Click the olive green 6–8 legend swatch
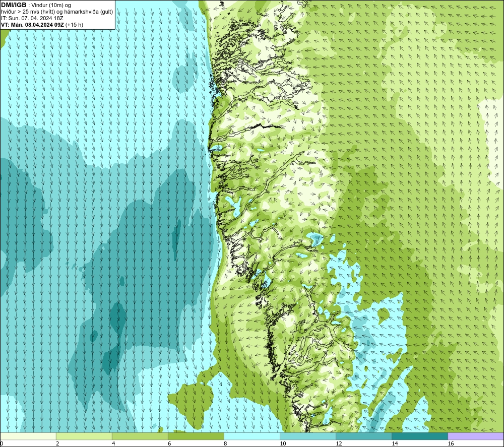 (x=196, y=436)
